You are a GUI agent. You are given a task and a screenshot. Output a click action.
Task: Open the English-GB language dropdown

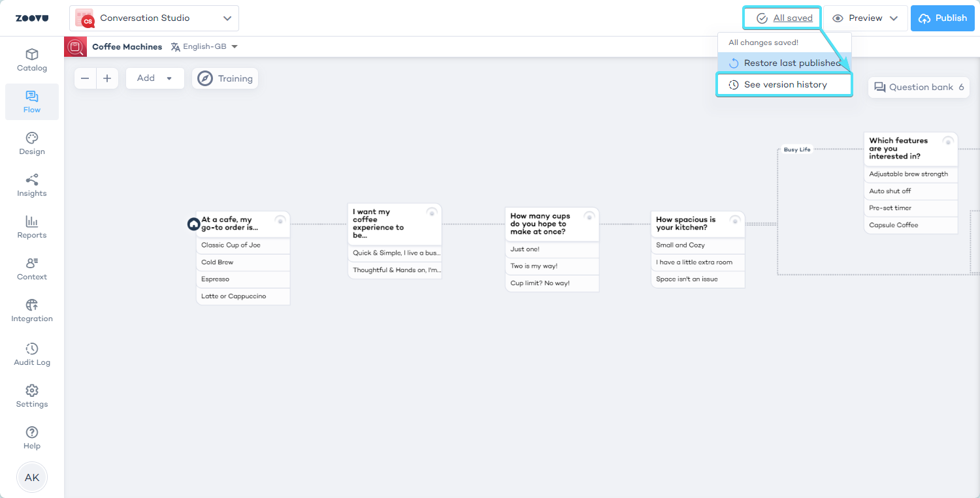tap(204, 47)
